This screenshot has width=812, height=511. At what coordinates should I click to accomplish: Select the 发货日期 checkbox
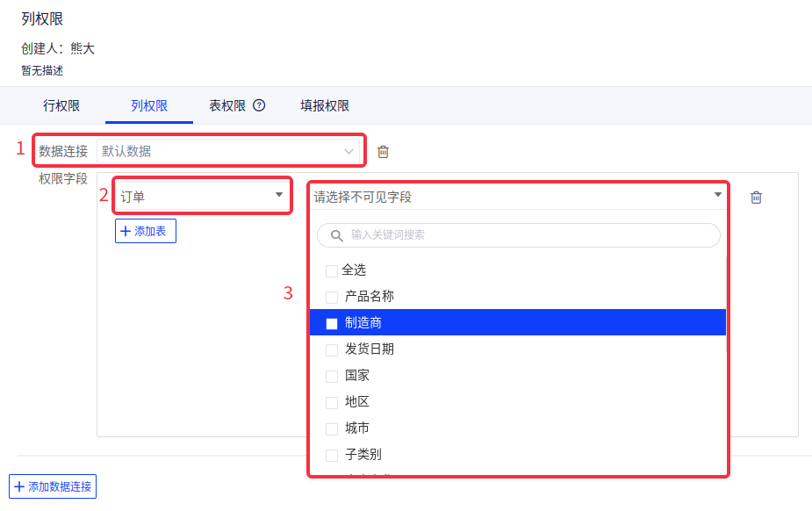pos(332,349)
